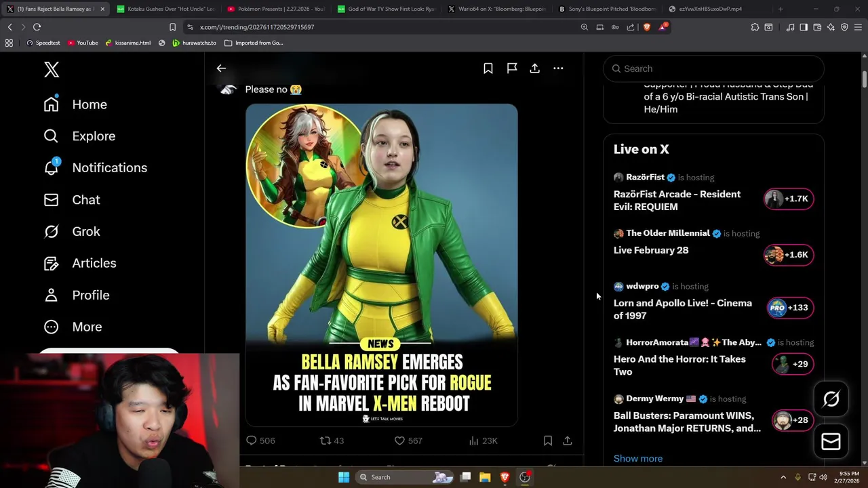This screenshot has width=868, height=488.
Task: Join the +1.7K listeners live space
Action: (789, 199)
